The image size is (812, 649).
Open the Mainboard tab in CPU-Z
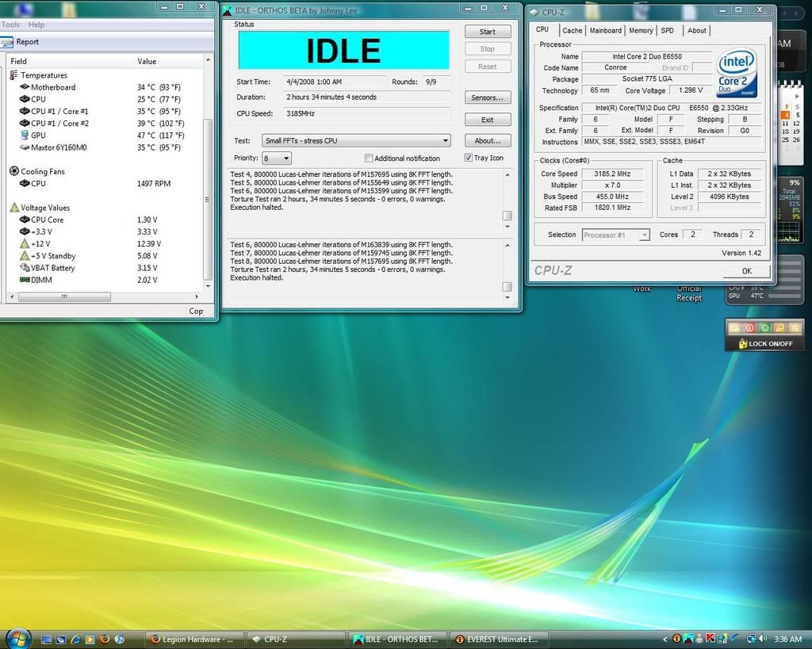(605, 31)
